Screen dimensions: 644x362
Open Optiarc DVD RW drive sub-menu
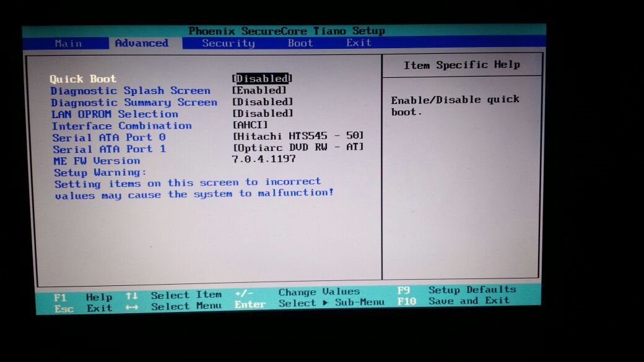298,147
